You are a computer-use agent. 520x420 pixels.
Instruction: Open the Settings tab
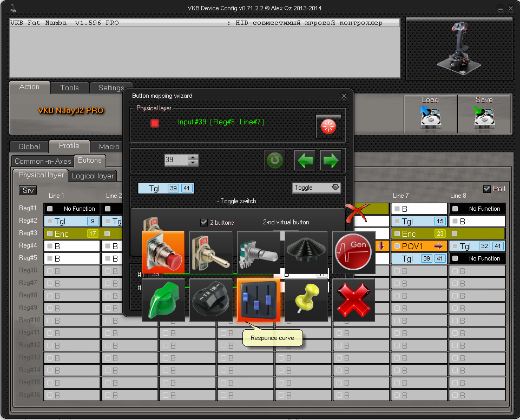tap(111, 88)
